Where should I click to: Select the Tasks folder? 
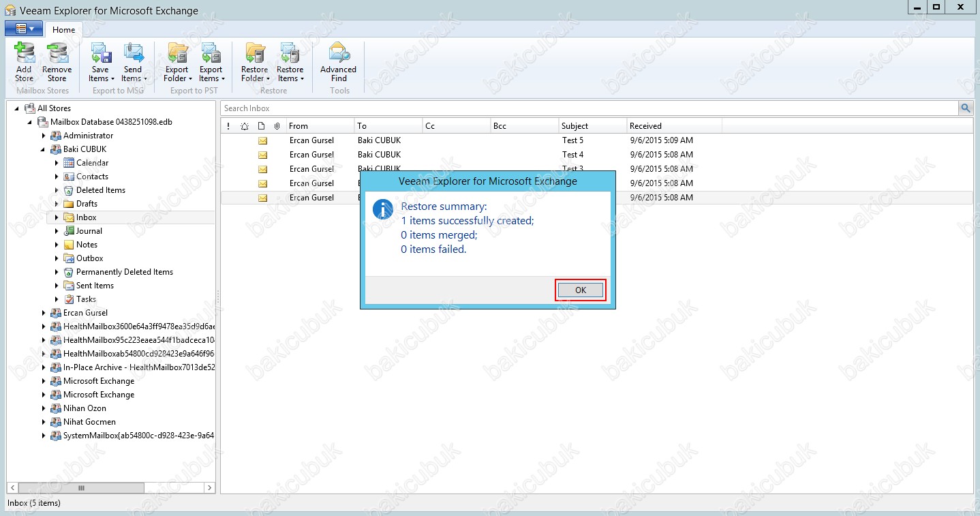tap(86, 299)
